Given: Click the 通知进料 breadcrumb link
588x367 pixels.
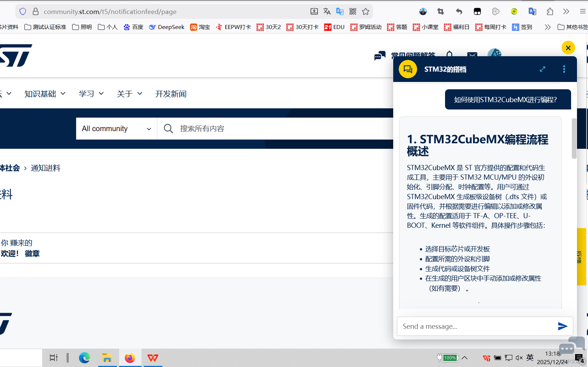Looking at the screenshot, I should pyautogui.click(x=45, y=168).
